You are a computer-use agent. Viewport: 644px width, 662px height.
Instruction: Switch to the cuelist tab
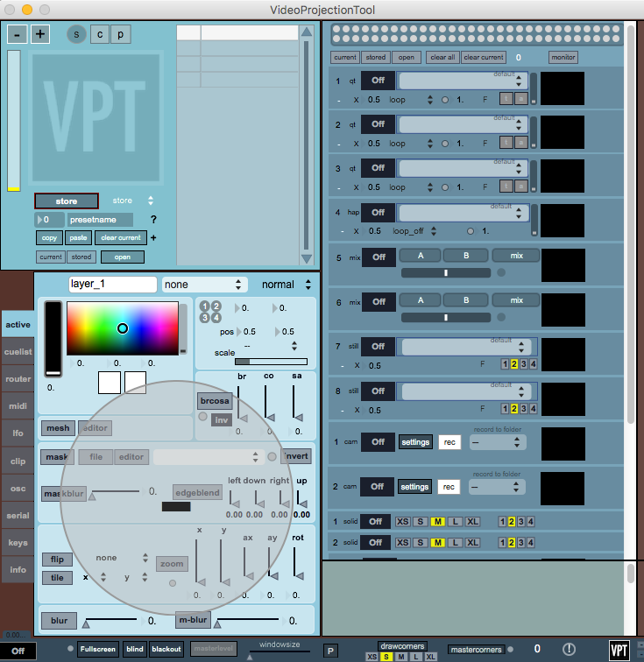coord(18,352)
